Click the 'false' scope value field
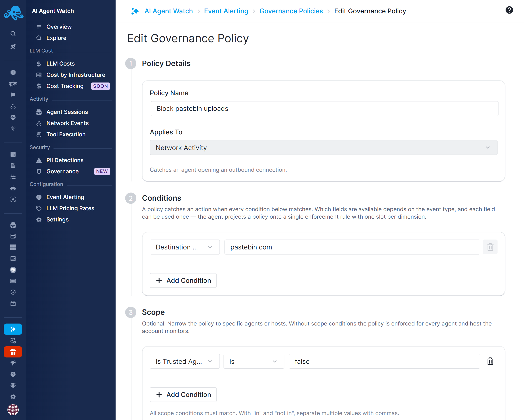Screen dimensions: 524x420 click(384, 361)
